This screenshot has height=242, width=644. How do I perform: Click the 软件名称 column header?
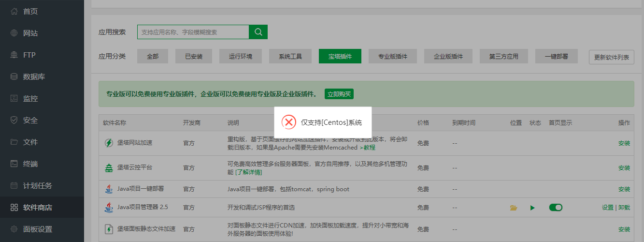coord(114,123)
